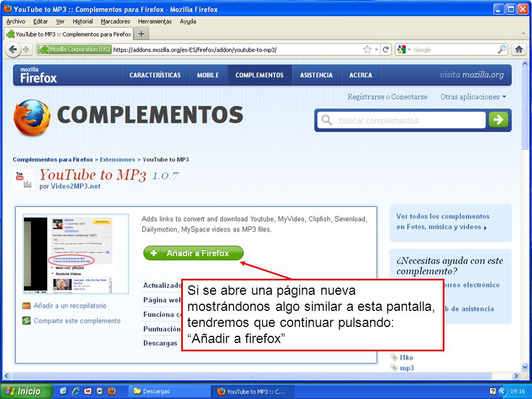The height and width of the screenshot is (399, 532).
Task: Launch Internet Explorer from quick launch
Action: tap(75, 391)
